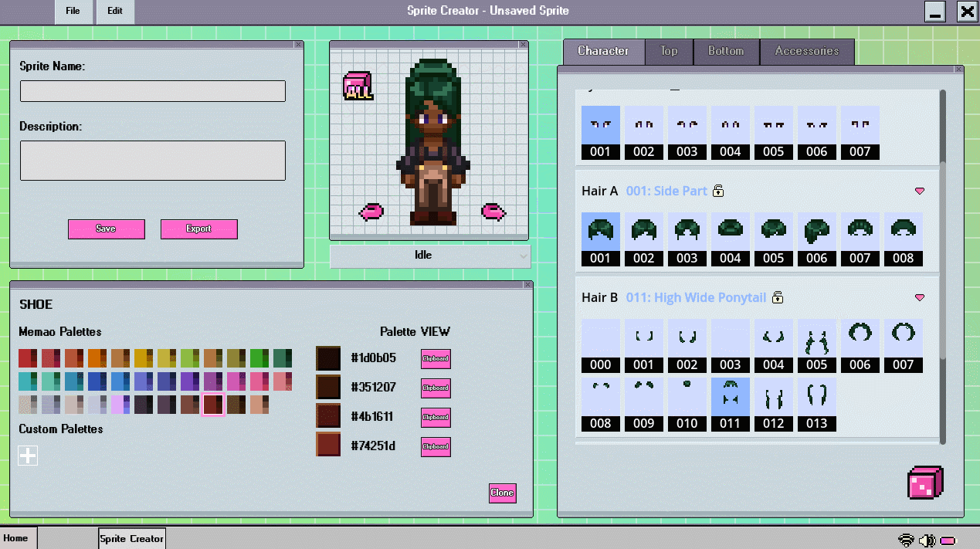Select Hair B style 009
Viewport: 980px width, 549px height.
pos(644,405)
